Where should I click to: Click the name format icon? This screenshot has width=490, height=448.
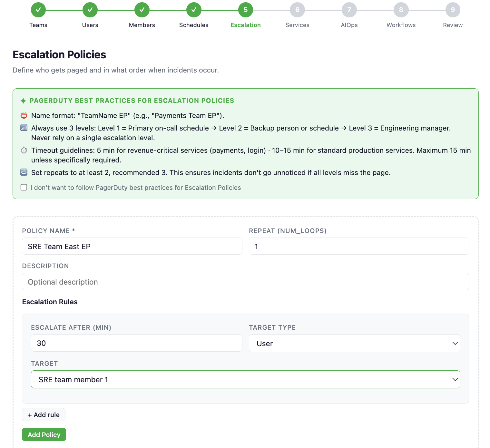click(24, 115)
